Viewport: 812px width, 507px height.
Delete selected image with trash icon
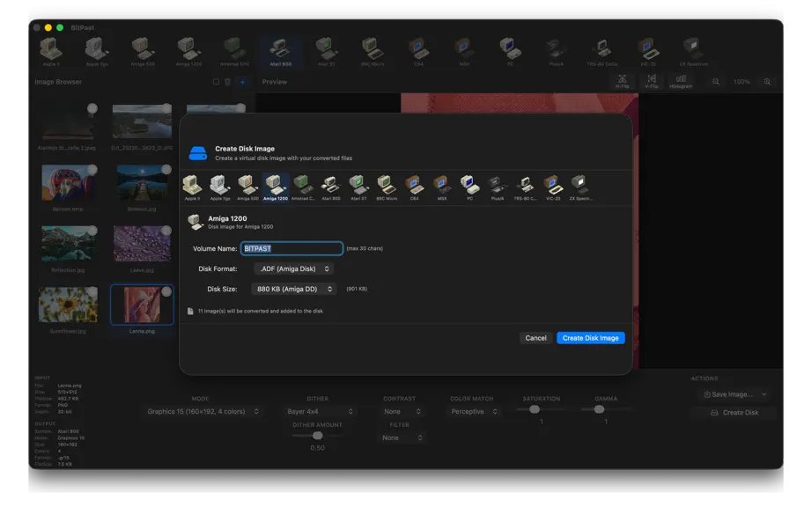pyautogui.click(x=228, y=82)
